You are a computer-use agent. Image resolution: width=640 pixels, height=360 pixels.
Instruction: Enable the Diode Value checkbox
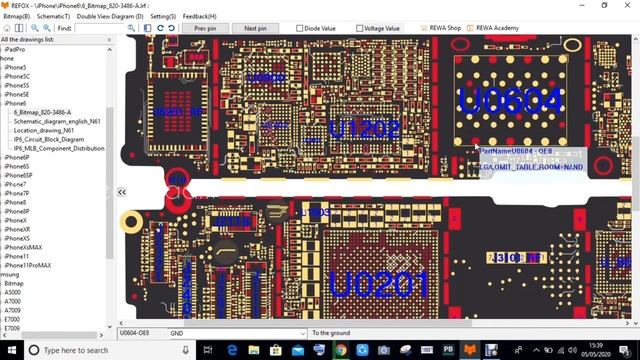(300, 29)
